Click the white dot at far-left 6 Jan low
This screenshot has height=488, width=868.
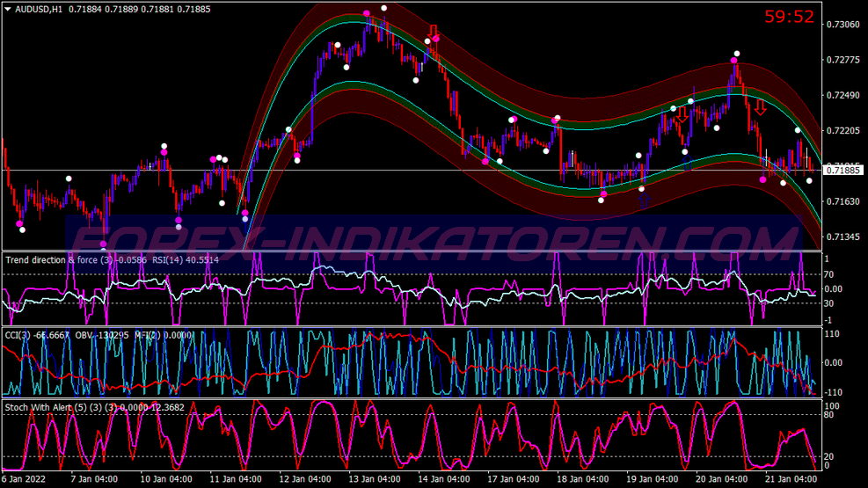23,230
